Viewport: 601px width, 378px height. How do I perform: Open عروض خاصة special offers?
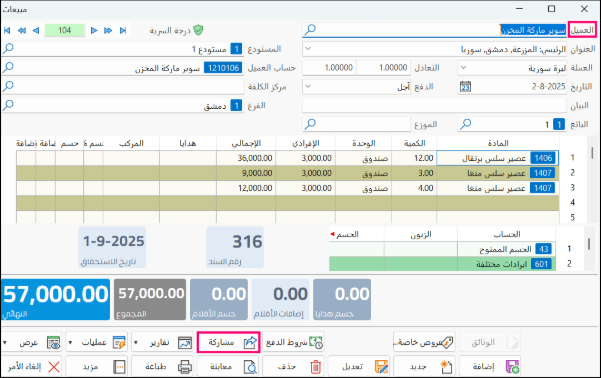click(424, 342)
